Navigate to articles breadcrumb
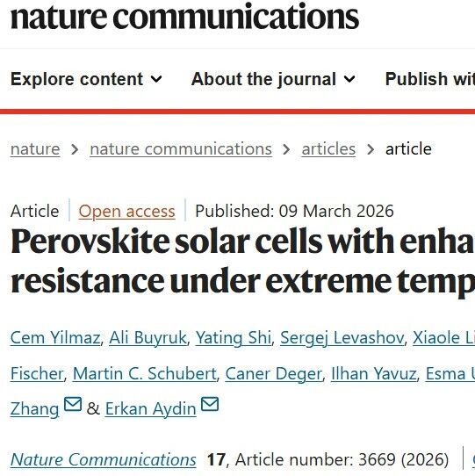Viewport: 475px width, 476px height. click(328, 149)
